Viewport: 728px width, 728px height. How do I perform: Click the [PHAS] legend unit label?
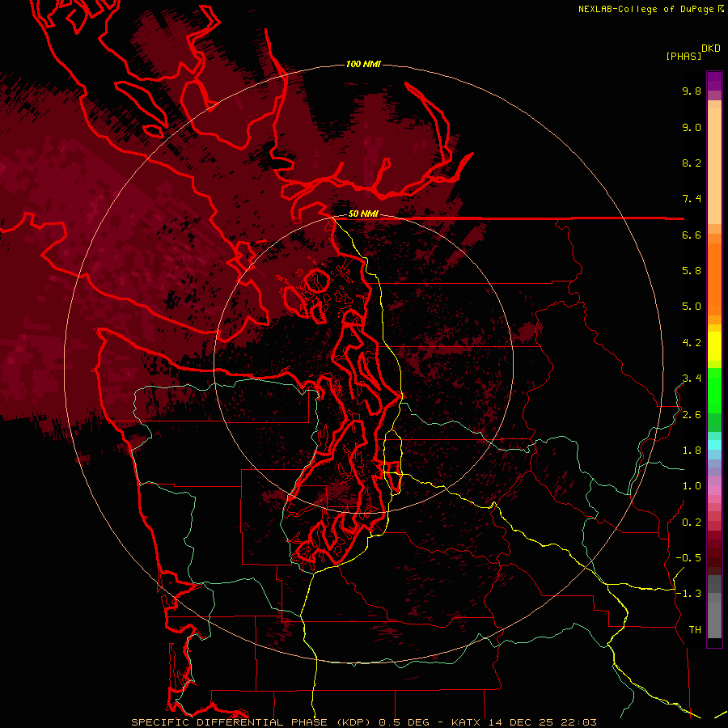683,56
